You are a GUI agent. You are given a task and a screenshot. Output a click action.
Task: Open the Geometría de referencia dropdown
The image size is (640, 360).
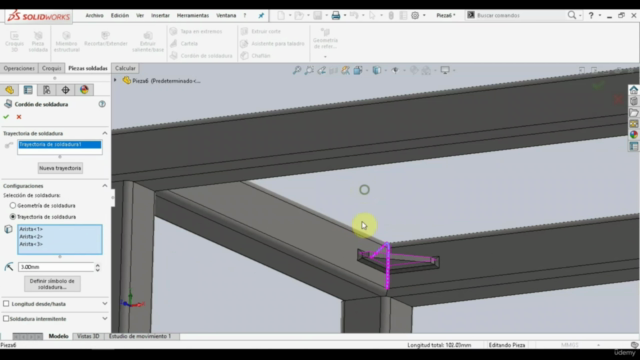325,57
